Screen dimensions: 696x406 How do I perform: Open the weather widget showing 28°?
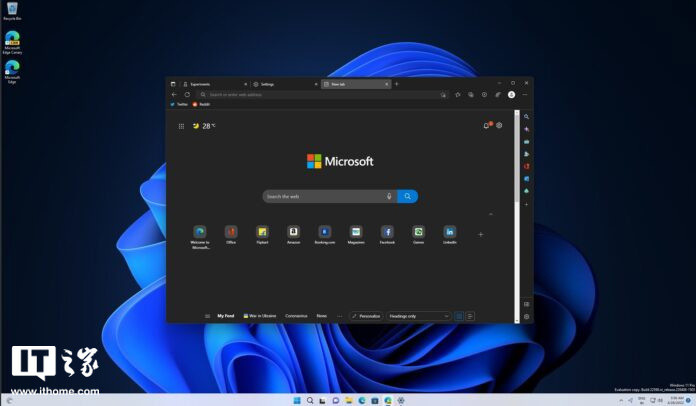coord(204,126)
